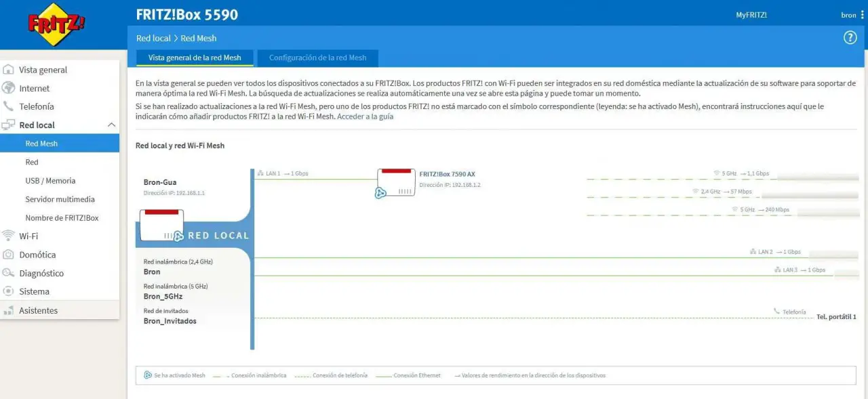This screenshot has width=868, height=399.
Task: Open the three-dot user menu
Action: coord(861,15)
